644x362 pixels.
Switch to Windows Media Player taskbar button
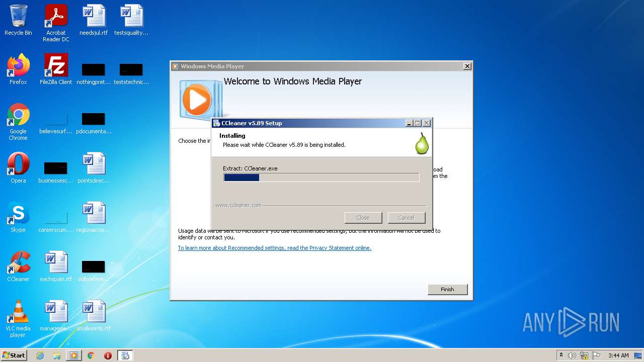(73, 355)
